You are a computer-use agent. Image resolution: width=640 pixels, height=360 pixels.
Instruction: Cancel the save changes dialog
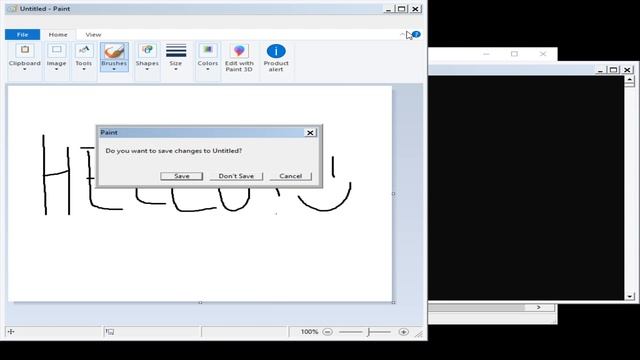click(x=291, y=176)
